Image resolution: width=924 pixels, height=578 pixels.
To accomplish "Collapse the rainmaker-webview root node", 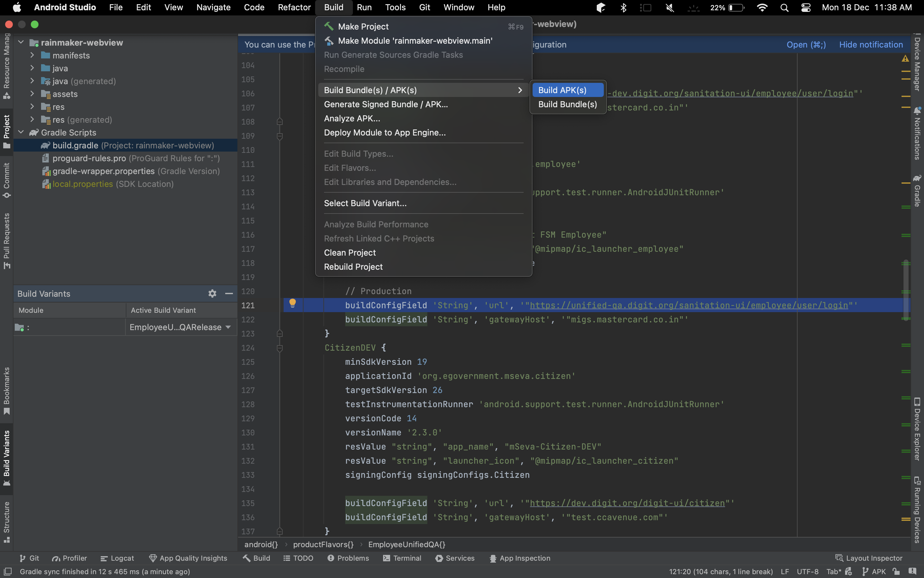I will pos(21,42).
